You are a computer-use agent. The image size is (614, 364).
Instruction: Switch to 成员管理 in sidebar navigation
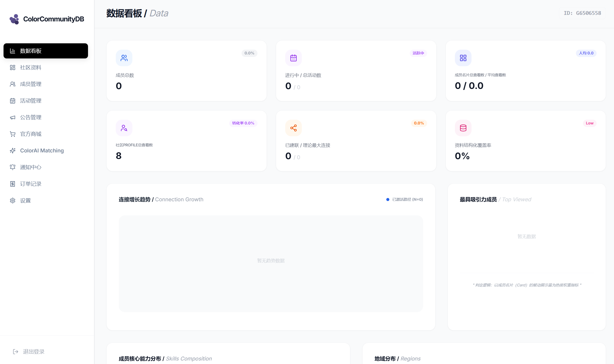(31, 84)
